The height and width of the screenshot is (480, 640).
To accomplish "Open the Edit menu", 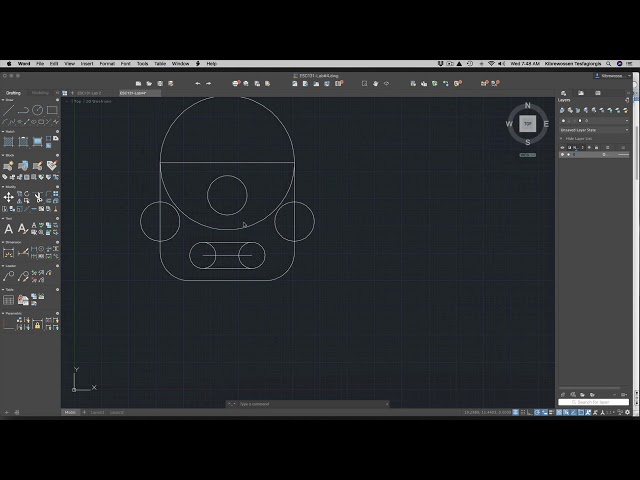I will [x=54, y=64].
